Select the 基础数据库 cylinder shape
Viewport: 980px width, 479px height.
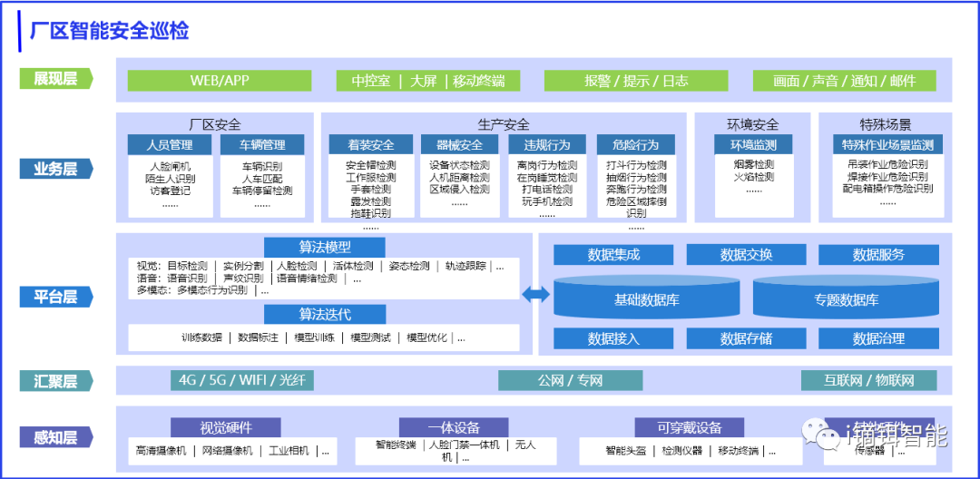(646, 298)
